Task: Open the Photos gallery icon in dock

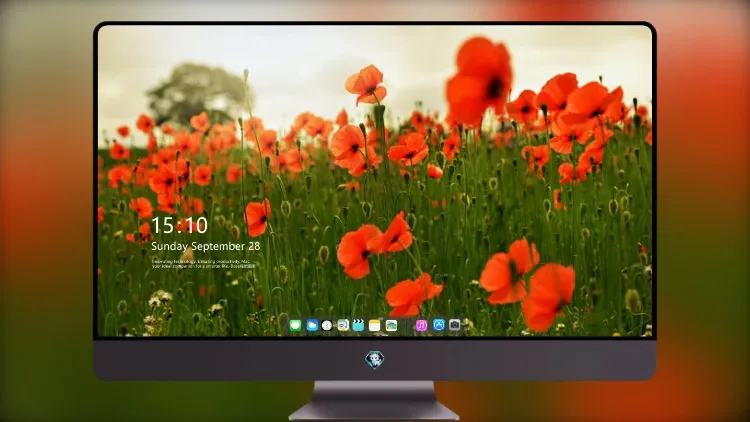Action: click(391, 326)
